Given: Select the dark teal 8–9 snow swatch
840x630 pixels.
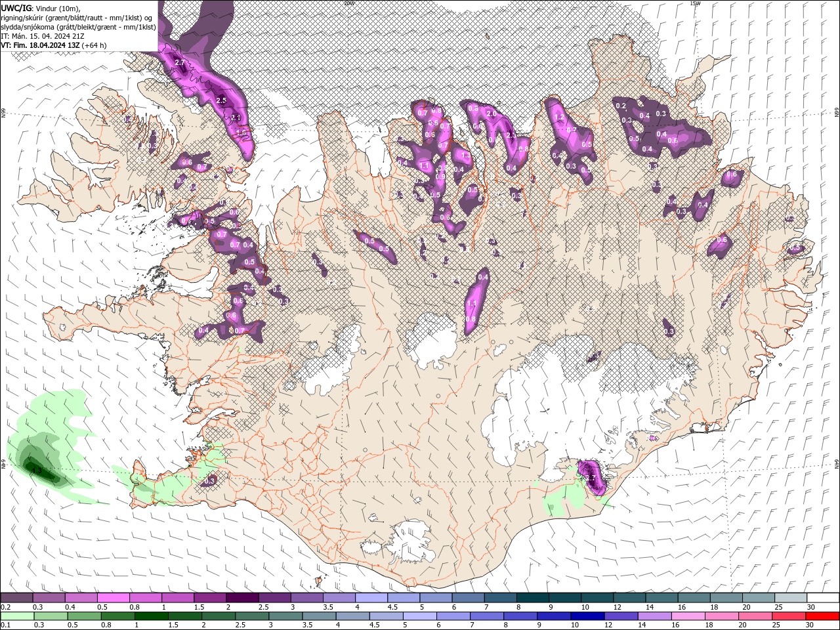Looking at the screenshot, I should coord(532,598).
